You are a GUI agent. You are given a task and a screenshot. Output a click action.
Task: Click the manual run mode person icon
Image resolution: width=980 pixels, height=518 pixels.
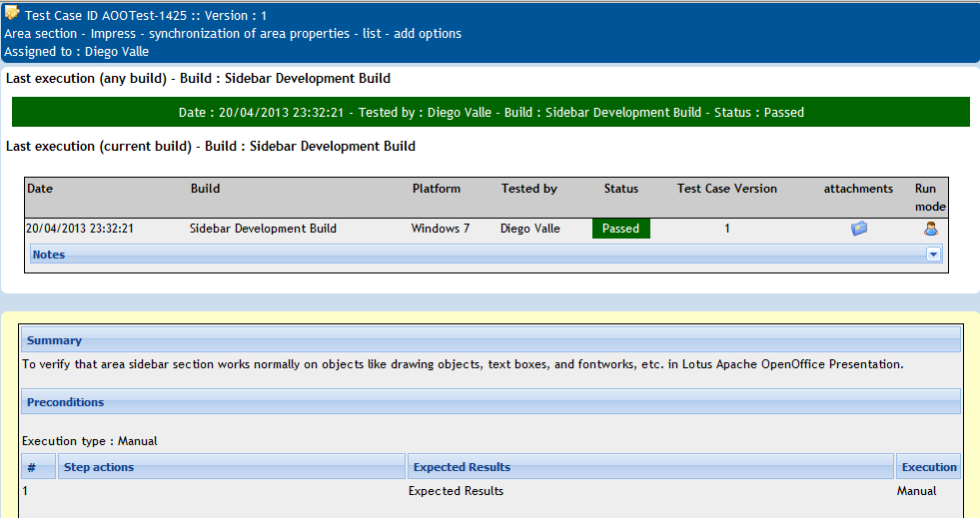pyautogui.click(x=931, y=229)
